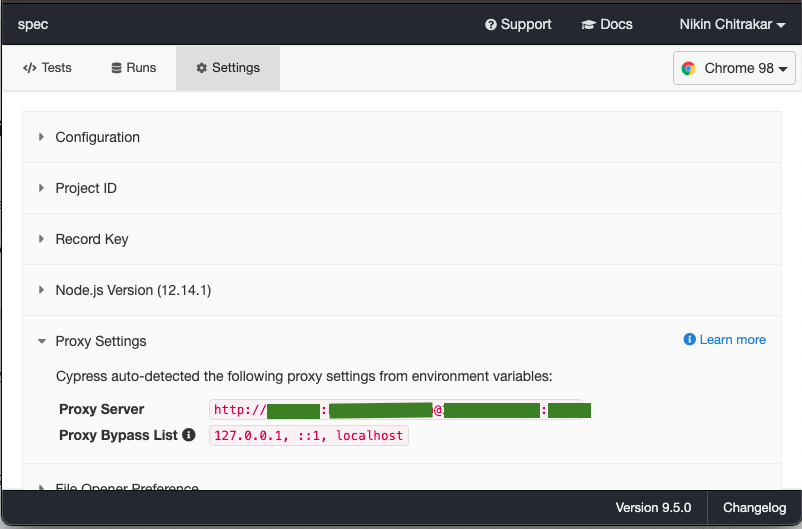Click the Project ID heading text
Screen dimensions: 802x529
[x=86, y=188]
